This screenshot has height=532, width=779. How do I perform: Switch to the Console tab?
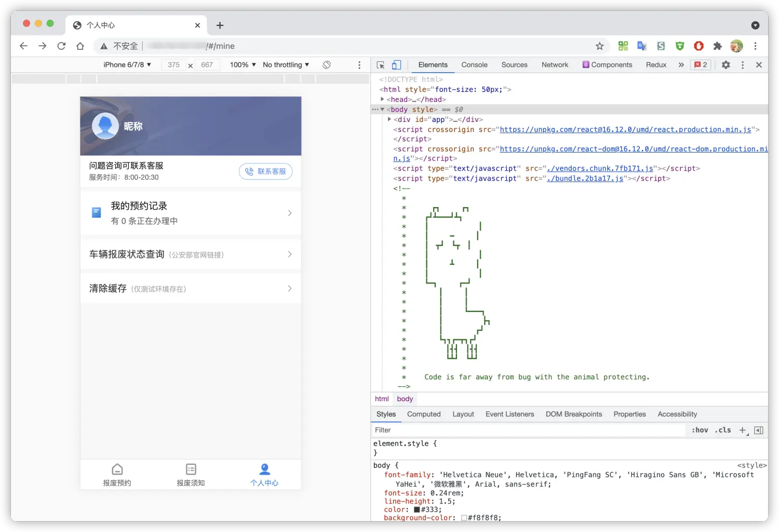474,65
